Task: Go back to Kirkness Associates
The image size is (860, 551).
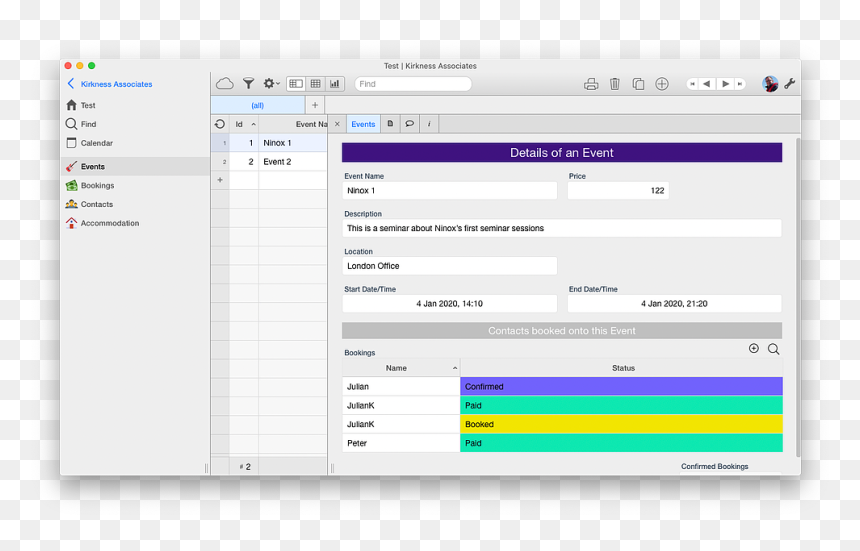Action: tap(110, 84)
